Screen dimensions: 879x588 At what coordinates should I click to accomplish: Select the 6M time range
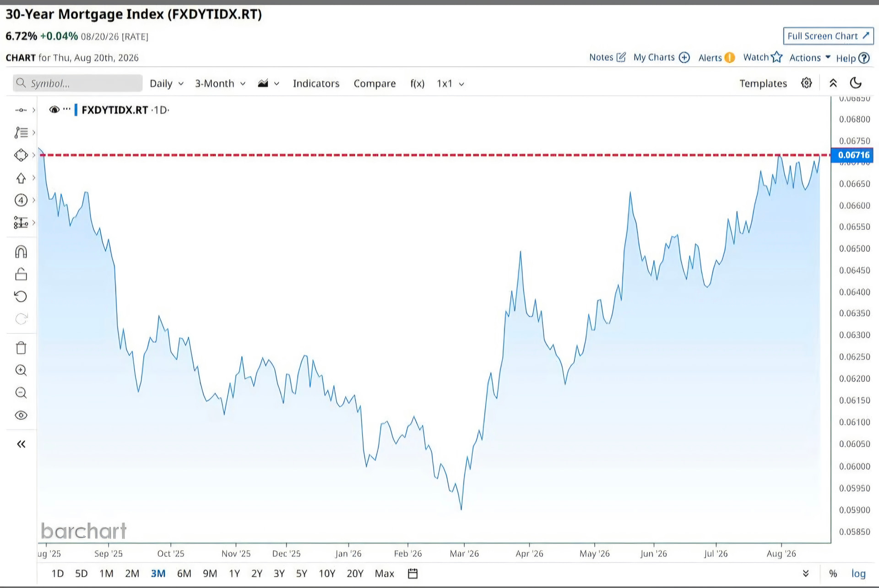click(184, 573)
